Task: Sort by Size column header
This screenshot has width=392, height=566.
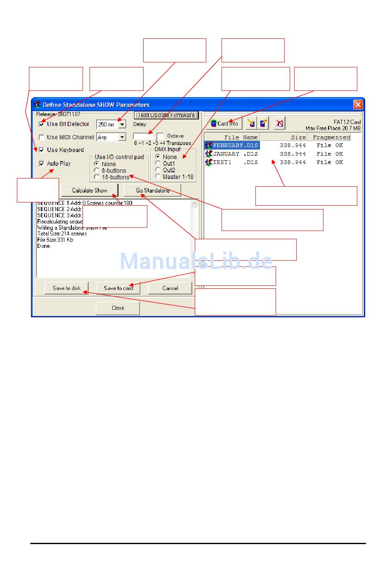Action: click(x=284, y=137)
